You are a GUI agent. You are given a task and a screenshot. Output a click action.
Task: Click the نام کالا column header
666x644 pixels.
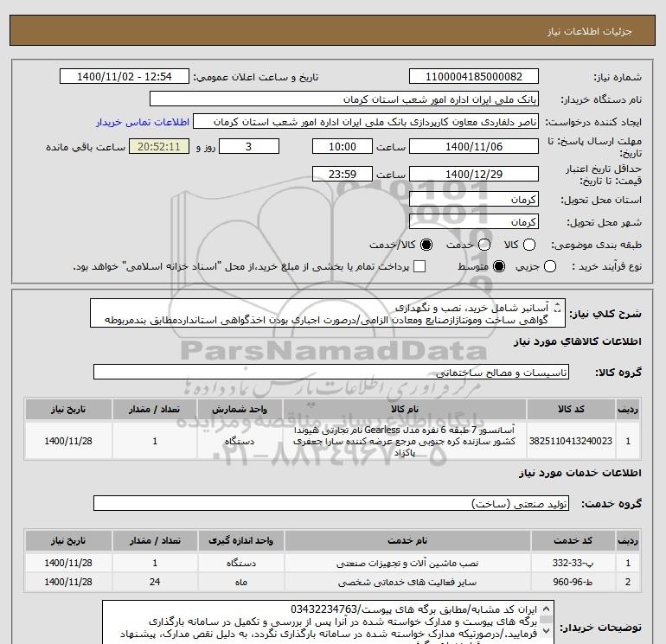click(x=405, y=409)
